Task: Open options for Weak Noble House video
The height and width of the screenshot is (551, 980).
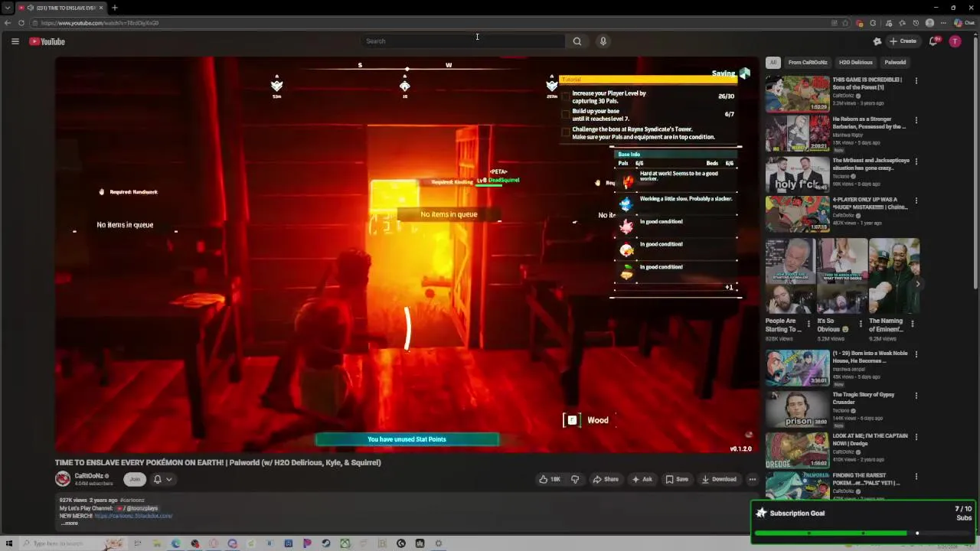Action: click(x=916, y=354)
